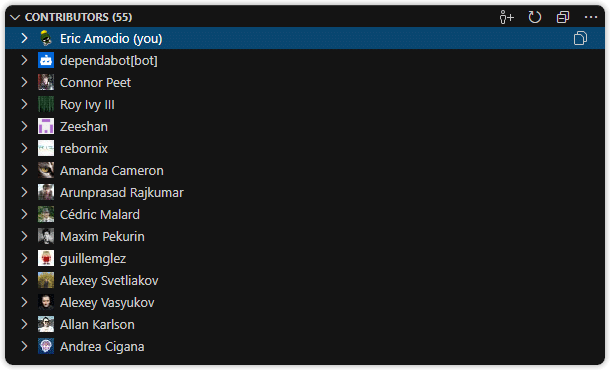Click the Add Co-authors icon in header
610x370 pixels.
point(507,17)
